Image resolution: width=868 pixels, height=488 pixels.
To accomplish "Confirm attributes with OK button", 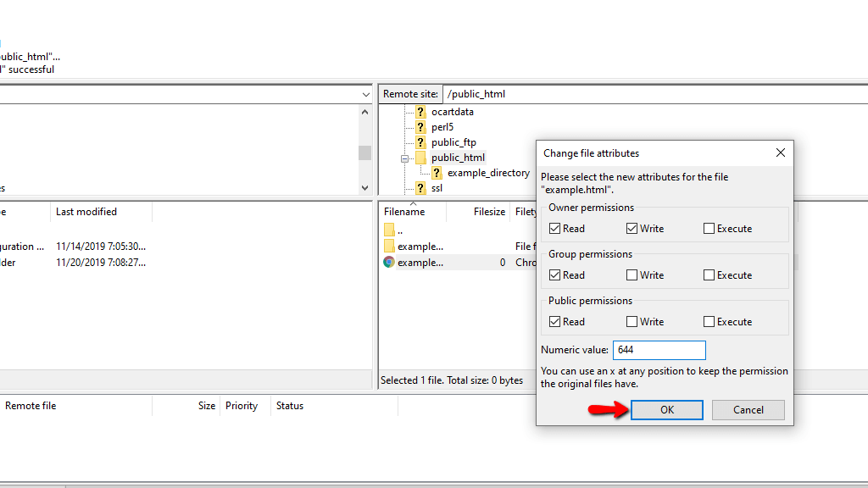I will coord(667,410).
